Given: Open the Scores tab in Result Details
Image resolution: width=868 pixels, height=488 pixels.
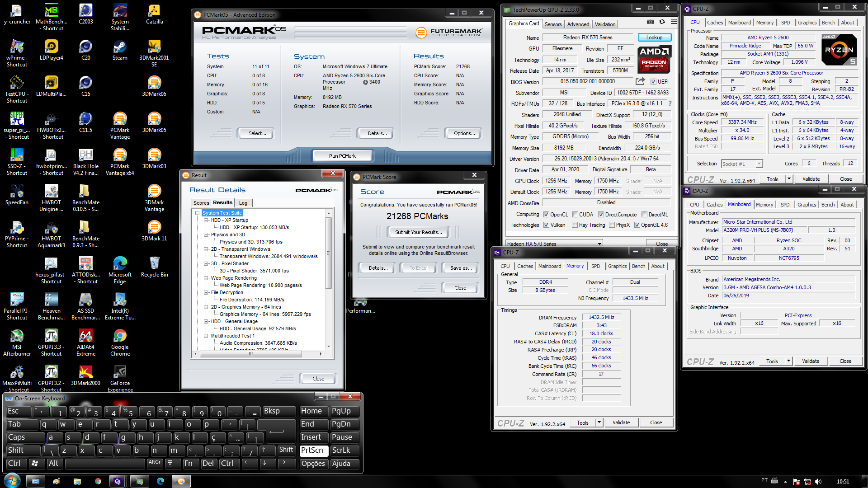Looking at the screenshot, I should click(x=201, y=203).
